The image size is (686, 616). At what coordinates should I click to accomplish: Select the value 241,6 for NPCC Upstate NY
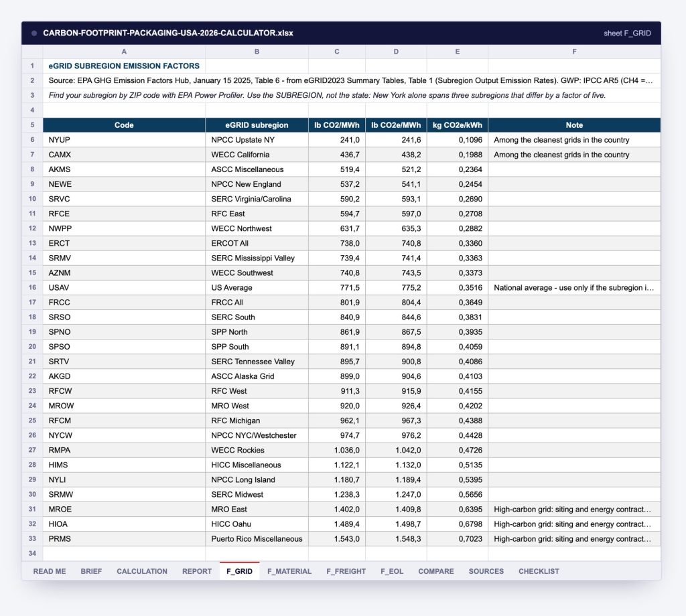(x=396, y=140)
